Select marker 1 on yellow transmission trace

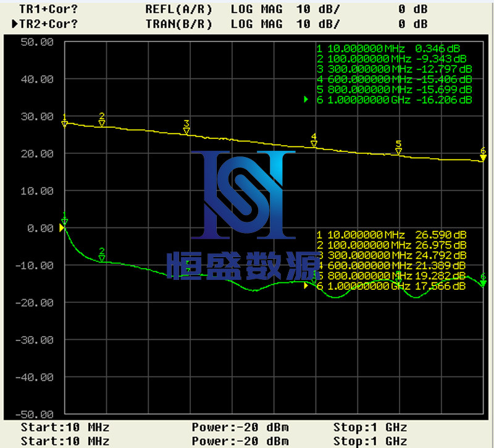pos(65,120)
